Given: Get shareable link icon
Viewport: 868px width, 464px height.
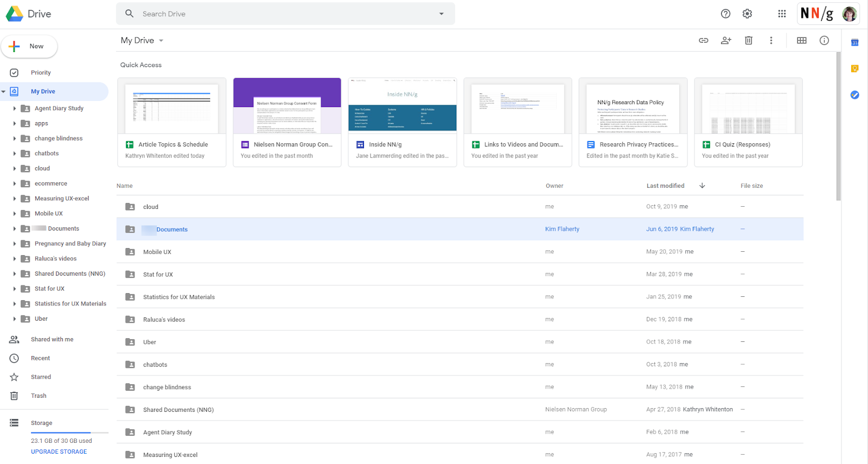Looking at the screenshot, I should pos(704,40).
